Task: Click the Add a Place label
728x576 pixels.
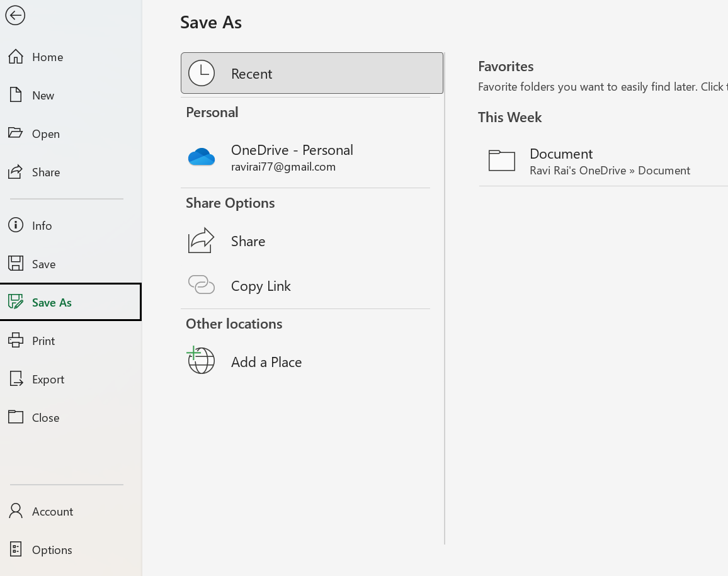Action: coord(266,363)
